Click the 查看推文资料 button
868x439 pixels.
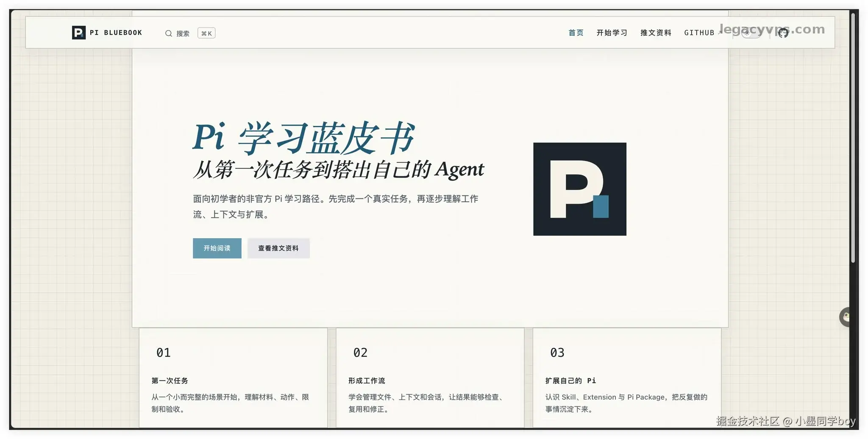pyautogui.click(x=278, y=248)
